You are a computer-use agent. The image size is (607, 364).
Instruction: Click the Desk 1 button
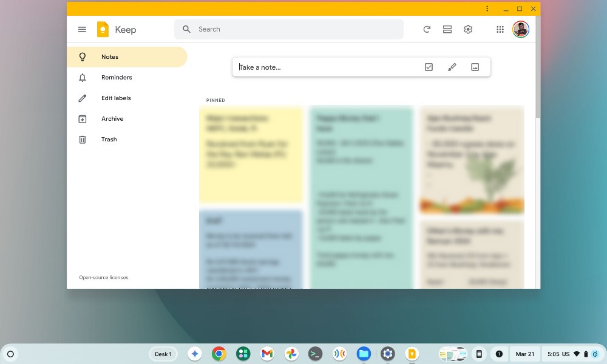pyautogui.click(x=163, y=354)
